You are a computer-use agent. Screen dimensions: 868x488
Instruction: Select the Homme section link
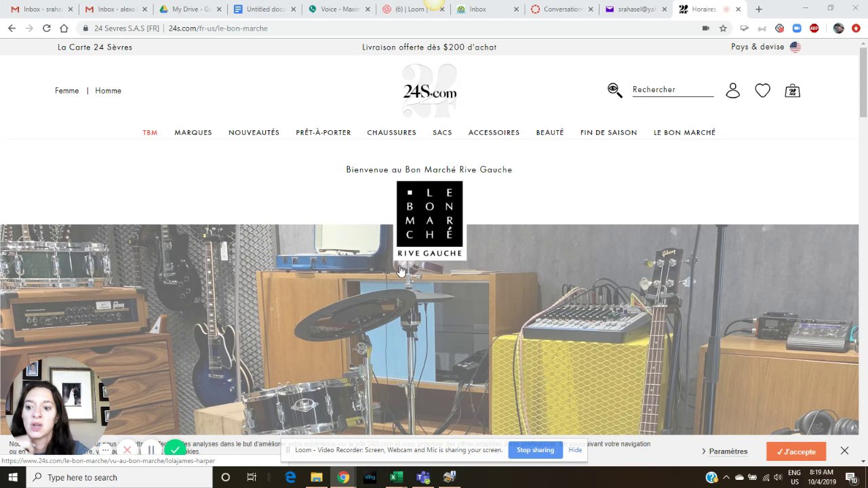[108, 91]
